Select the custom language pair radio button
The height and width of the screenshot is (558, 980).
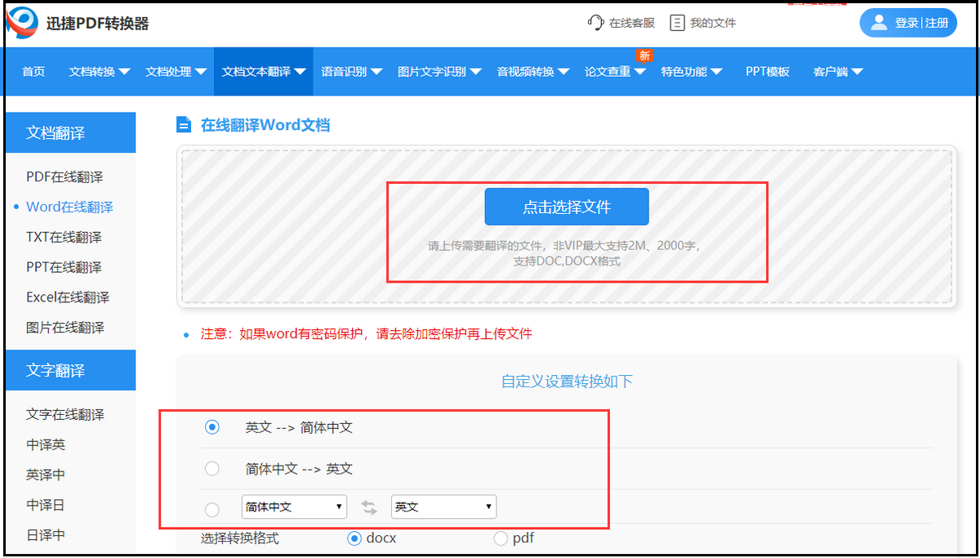pyautogui.click(x=212, y=510)
